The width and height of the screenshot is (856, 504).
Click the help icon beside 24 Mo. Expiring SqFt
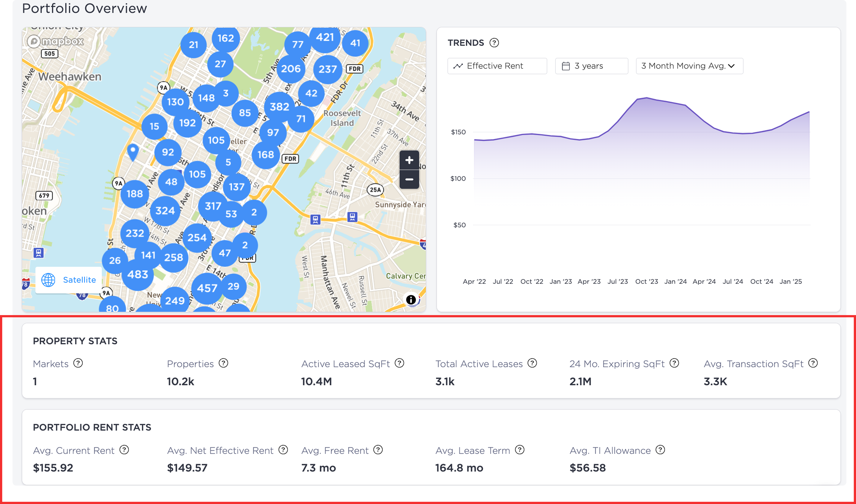(x=674, y=363)
